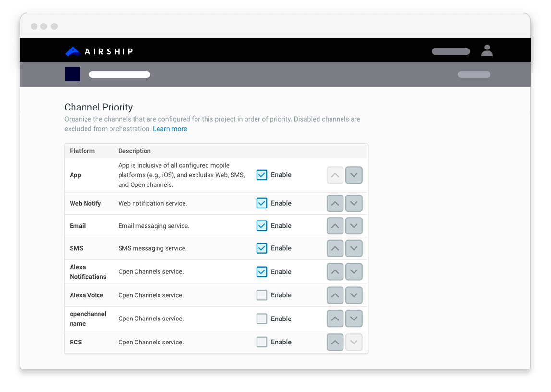Move SMS channel up in priority
The height and width of the screenshot is (392, 551).
tap(335, 248)
